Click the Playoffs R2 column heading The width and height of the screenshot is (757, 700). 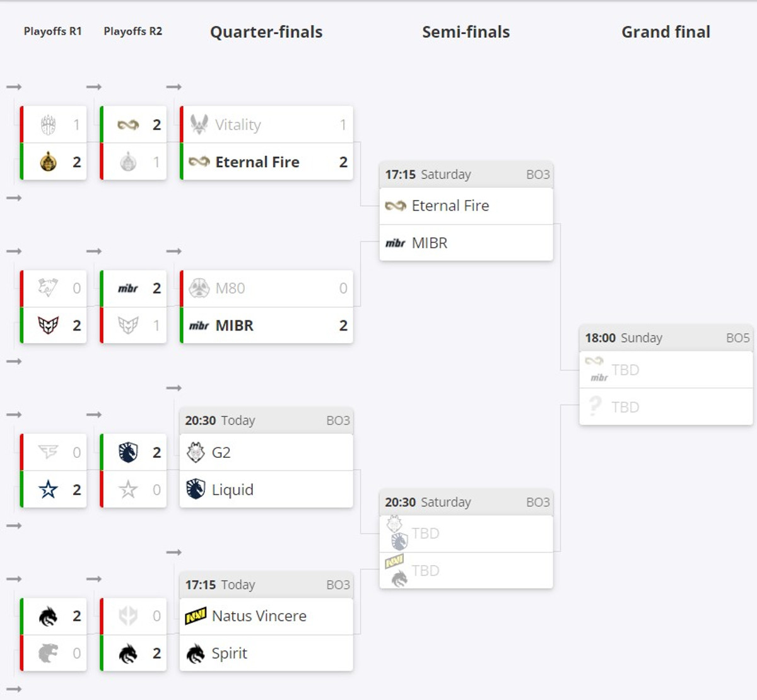click(x=133, y=32)
